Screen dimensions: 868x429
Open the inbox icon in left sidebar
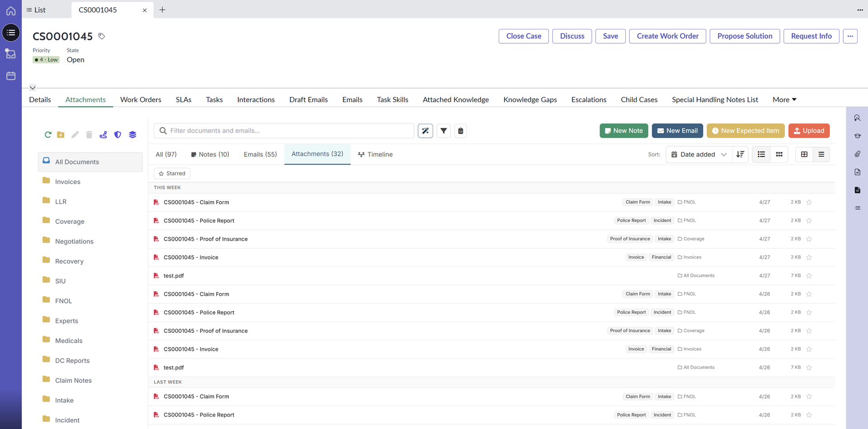[x=11, y=54]
